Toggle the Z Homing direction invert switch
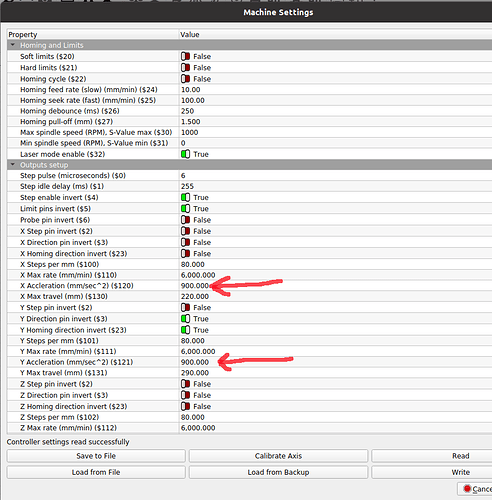This screenshot has height=500, width=492. pos(185,406)
